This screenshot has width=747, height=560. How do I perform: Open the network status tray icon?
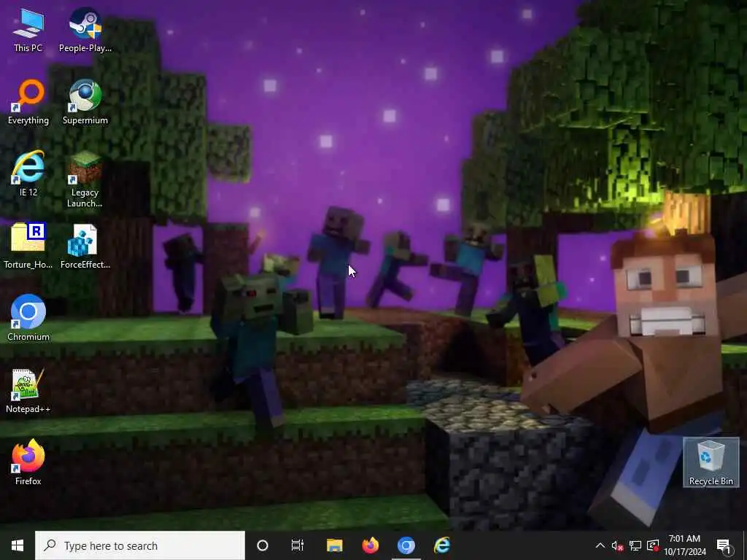tap(635, 545)
